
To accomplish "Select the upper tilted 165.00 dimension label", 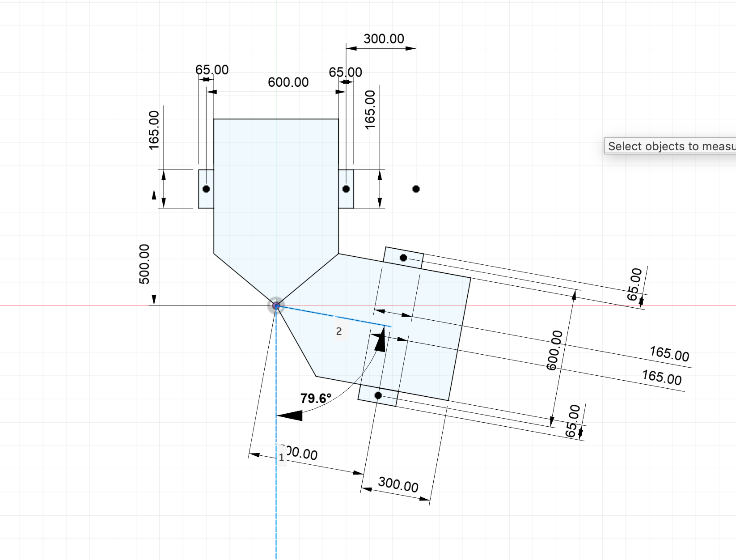I will (669, 354).
